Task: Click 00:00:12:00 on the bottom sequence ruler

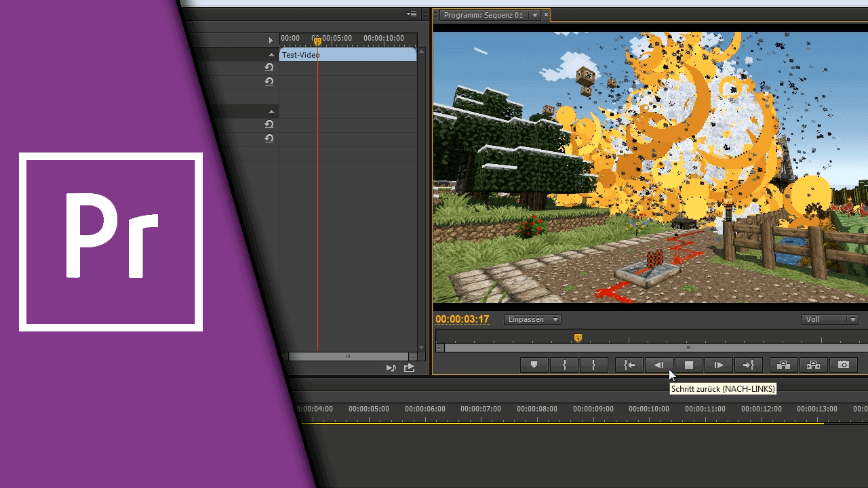Action: (x=762, y=409)
